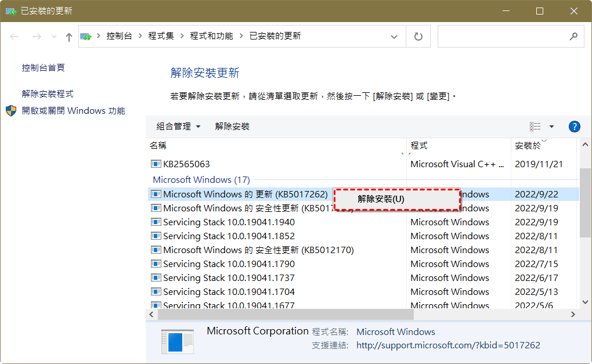592x364 pixels.
Task: Go back with the Back arrow
Action: [15, 37]
